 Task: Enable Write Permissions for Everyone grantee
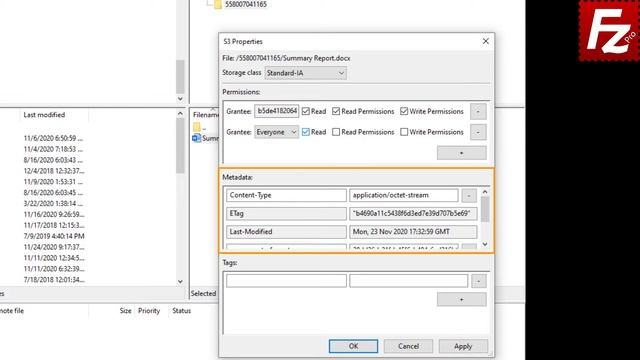point(404,132)
